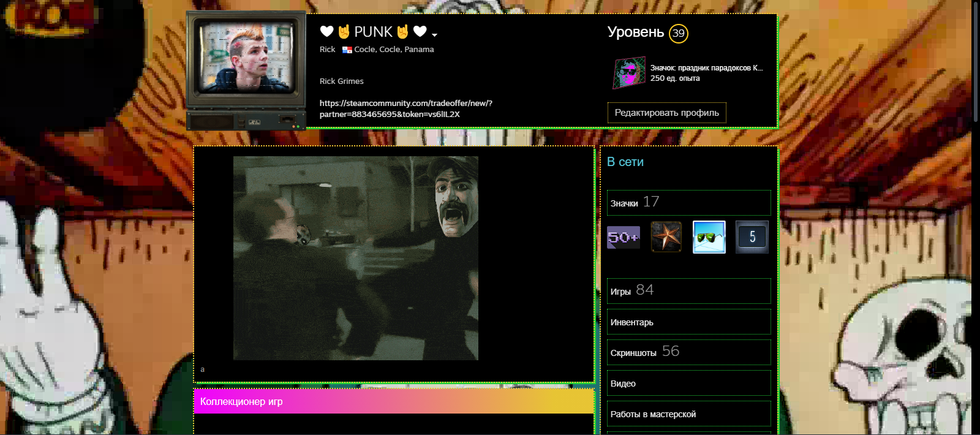Click the В сети online status text
This screenshot has height=435, width=980.
(x=625, y=162)
